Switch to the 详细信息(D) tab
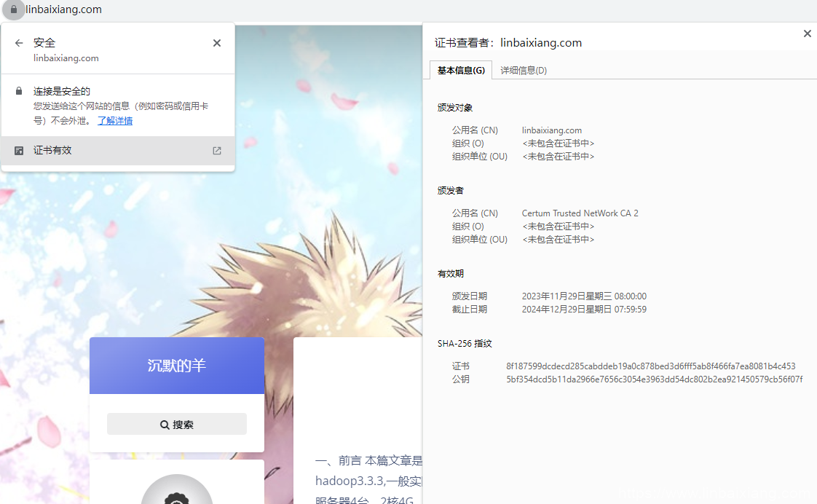Image resolution: width=817 pixels, height=504 pixels. [524, 71]
